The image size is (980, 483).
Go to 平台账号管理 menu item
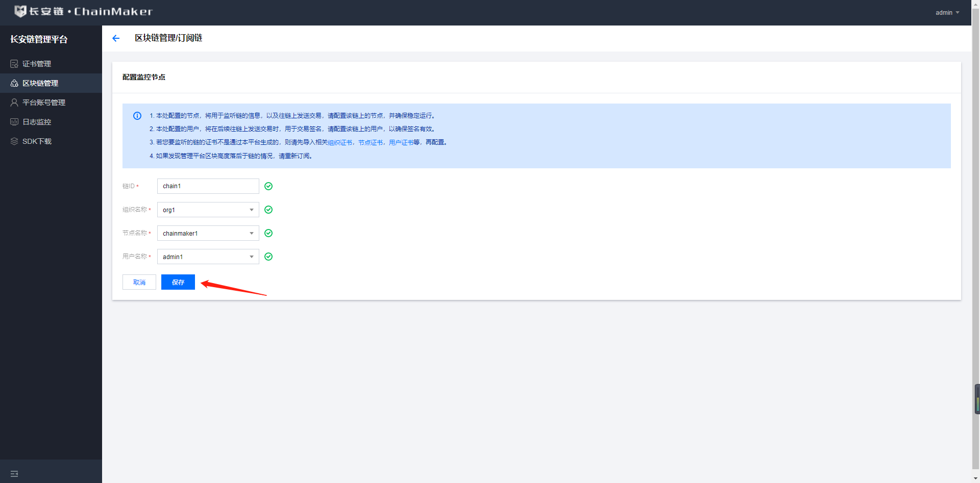click(x=51, y=103)
